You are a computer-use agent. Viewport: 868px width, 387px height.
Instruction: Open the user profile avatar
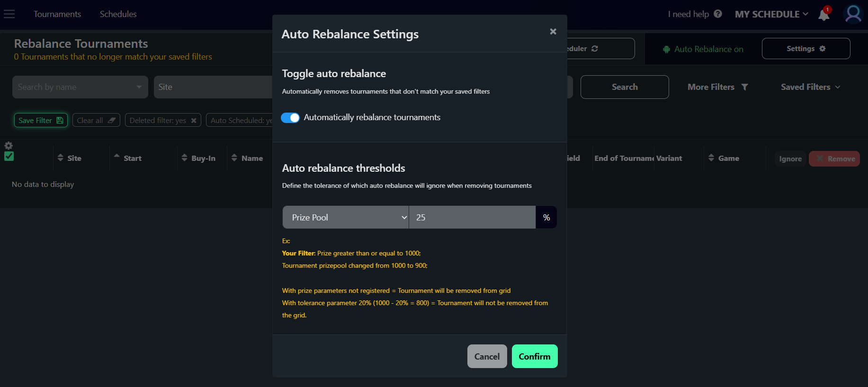click(x=853, y=14)
